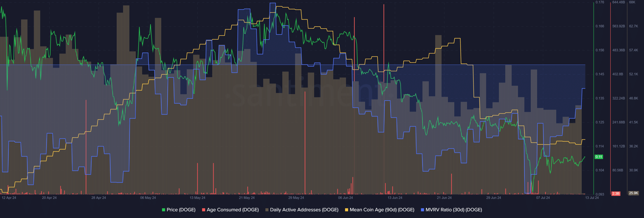Click the 62.7K addresses axis value

pyautogui.click(x=633, y=26)
